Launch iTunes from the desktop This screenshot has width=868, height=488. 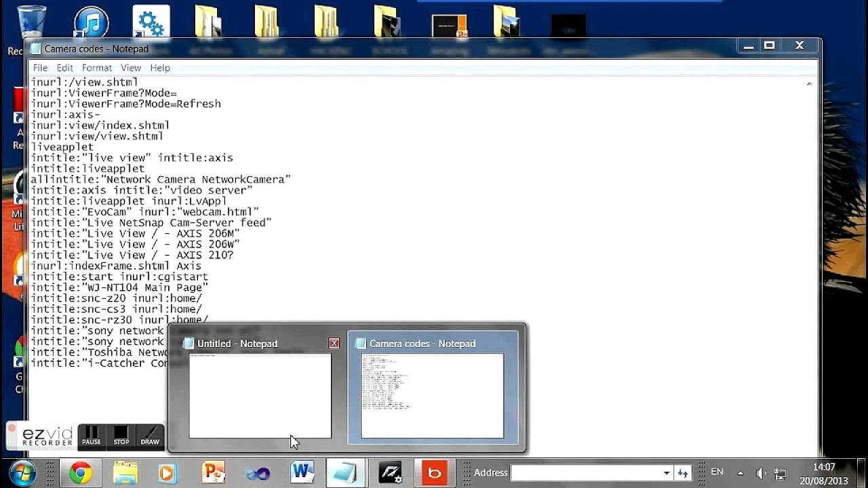click(x=91, y=24)
